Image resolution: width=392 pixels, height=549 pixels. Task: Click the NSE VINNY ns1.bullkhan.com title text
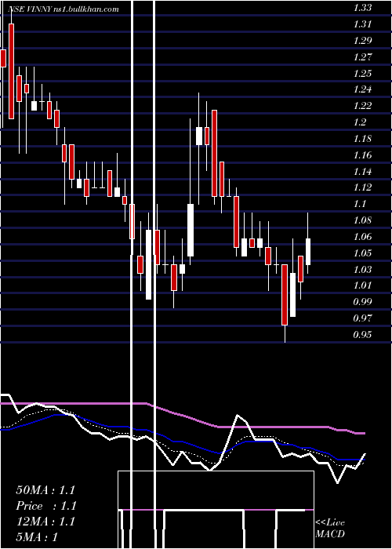tap(64, 9)
